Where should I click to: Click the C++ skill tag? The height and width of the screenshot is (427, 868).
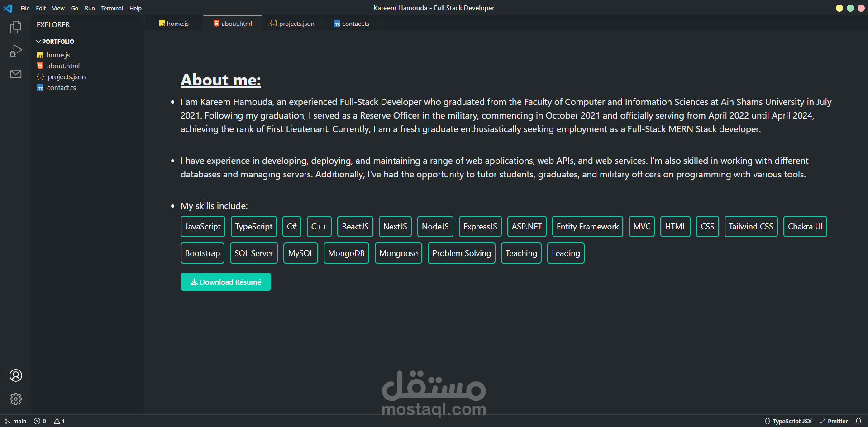click(319, 227)
